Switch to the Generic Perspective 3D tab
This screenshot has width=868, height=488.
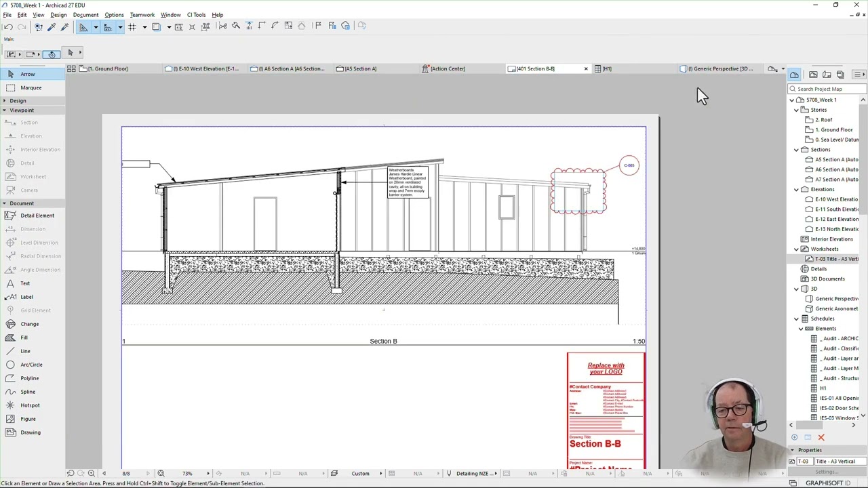click(719, 68)
